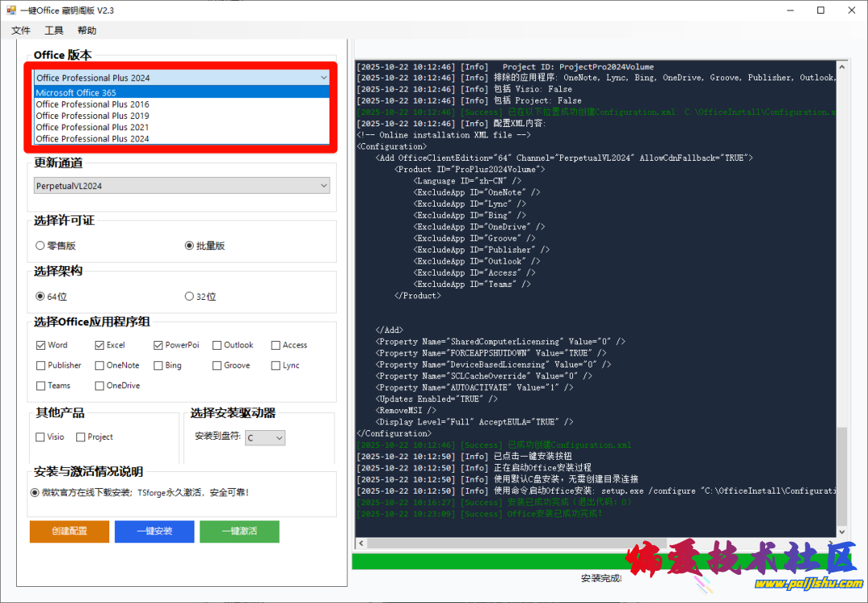Viewport: 868px width, 603px height.
Task: Open the 帮助 menu
Action: [87, 31]
